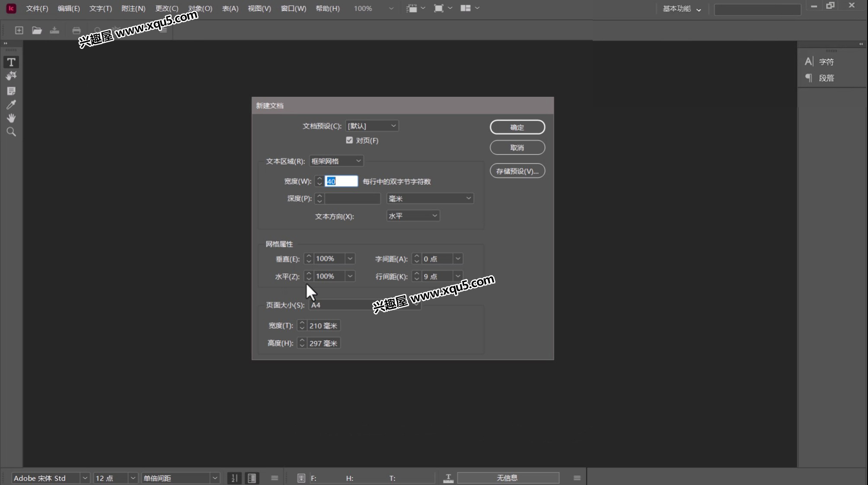The width and height of the screenshot is (868, 485).
Task: Click the print icon in toolbar
Action: 77,30
